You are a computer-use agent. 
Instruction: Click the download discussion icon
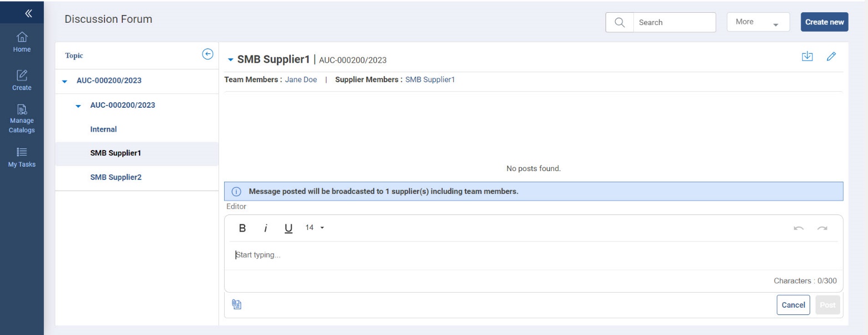point(807,56)
